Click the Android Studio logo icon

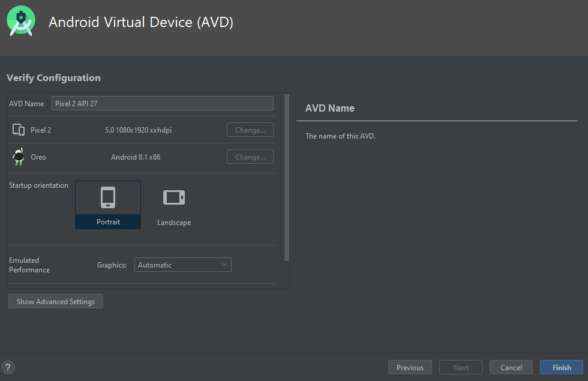click(x=20, y=22)
